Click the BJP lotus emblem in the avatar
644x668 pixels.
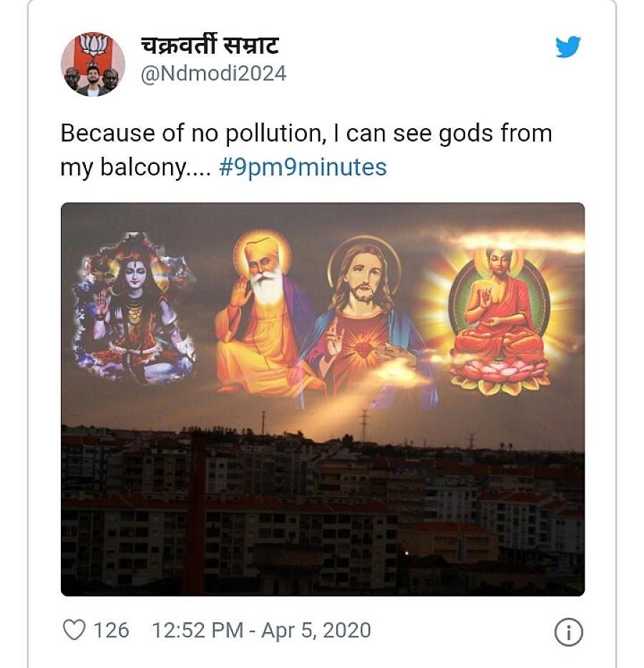click(93, 44)
